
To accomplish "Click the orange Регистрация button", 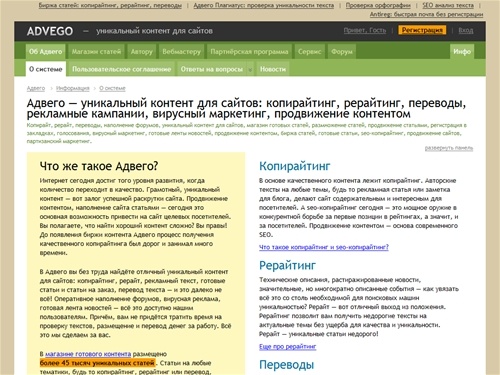I will click(422, 30).
